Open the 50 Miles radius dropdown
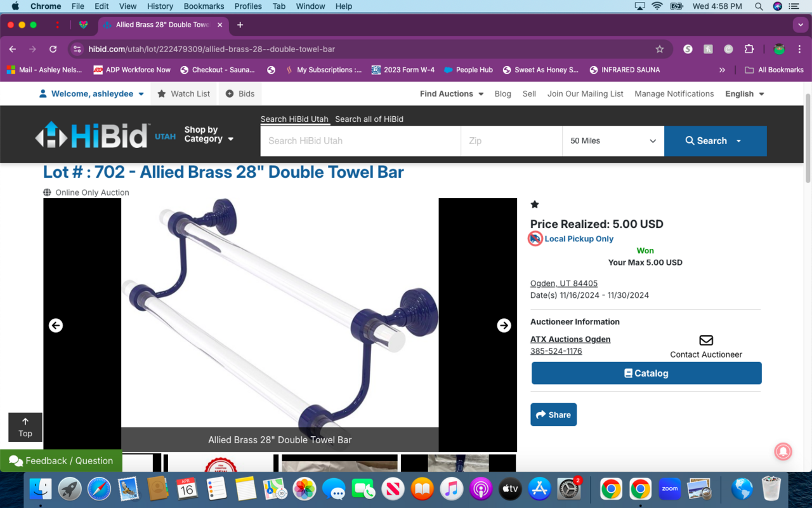The height and width of the screenshot is (508, 812). click(x=612, y=141)
